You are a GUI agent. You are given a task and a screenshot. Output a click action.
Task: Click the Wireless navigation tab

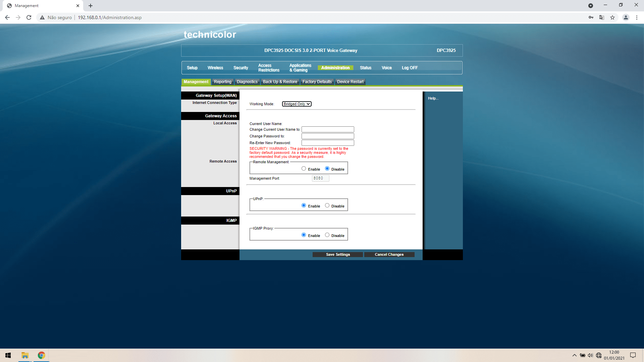coord(215,68)
